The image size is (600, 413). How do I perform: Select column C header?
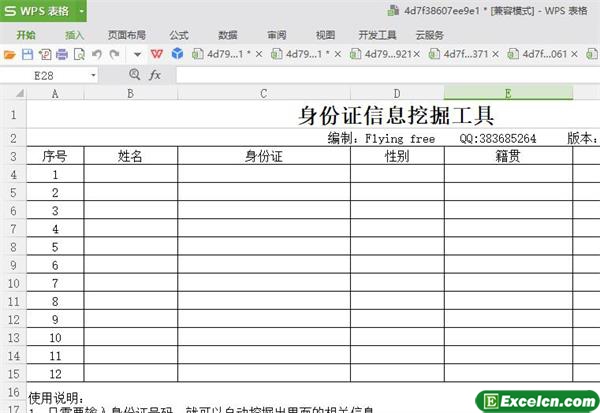tap(264, 94)
